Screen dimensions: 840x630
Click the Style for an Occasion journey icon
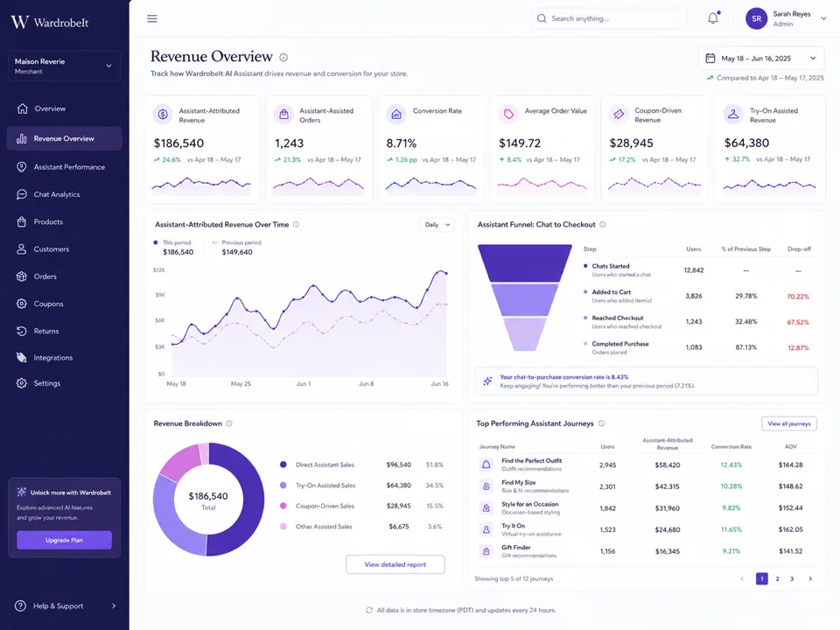click(x=486, y=507)
